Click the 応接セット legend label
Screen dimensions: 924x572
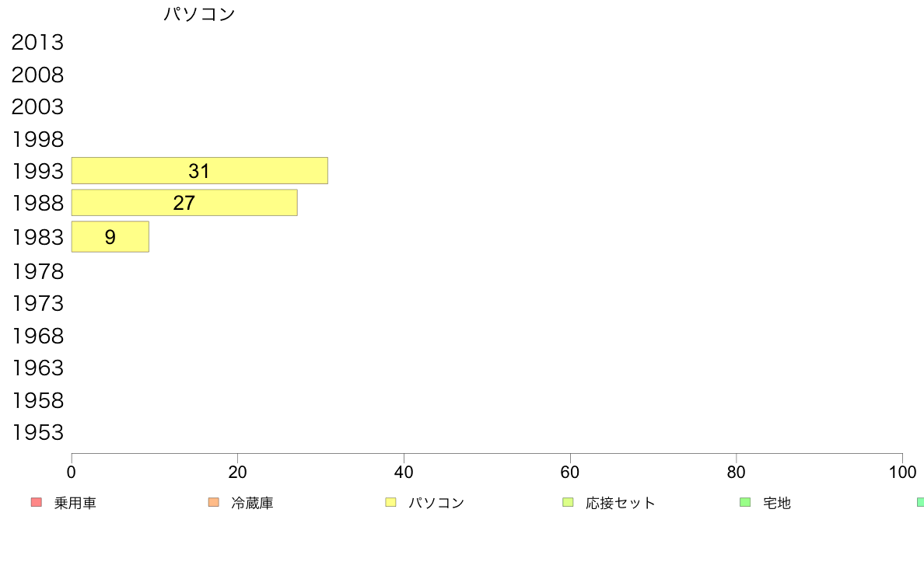click(x=621, y=503)
